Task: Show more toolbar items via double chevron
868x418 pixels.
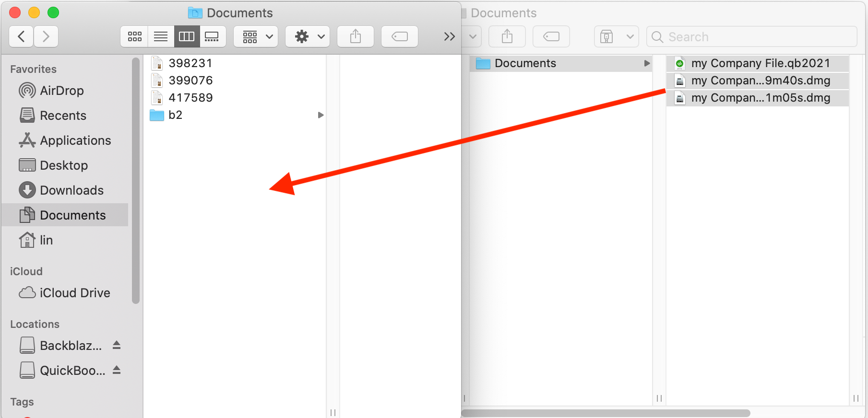Action: [449, 36]
